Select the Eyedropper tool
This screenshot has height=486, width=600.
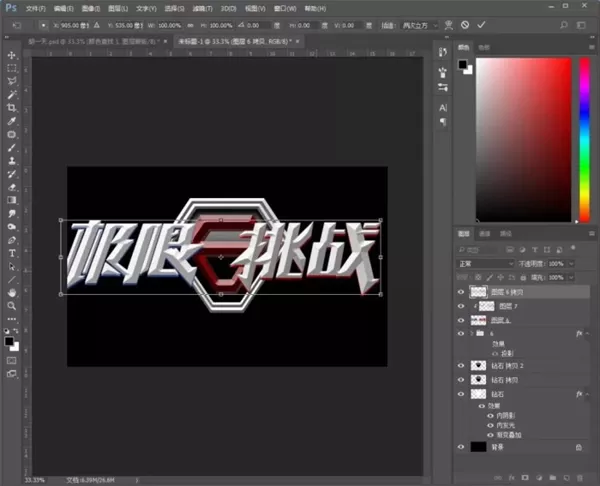[x=11, y=121]
